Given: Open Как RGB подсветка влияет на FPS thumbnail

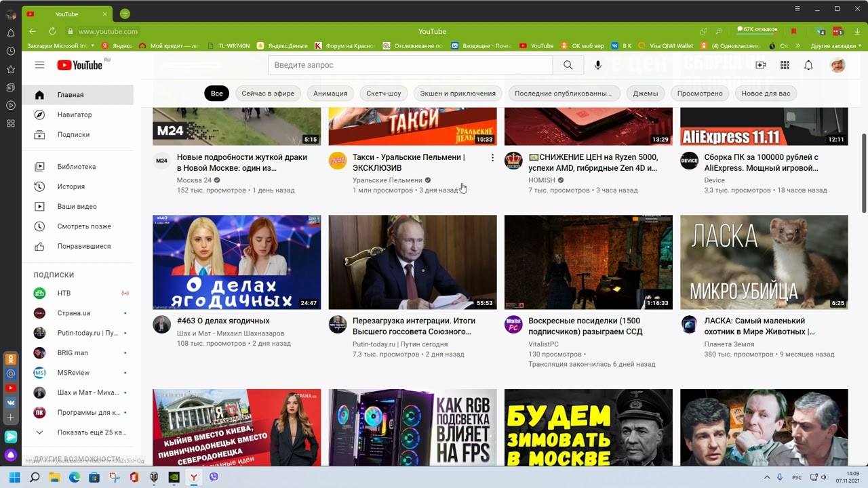Looking at the screenshot, I should click(x=412, y=427).
